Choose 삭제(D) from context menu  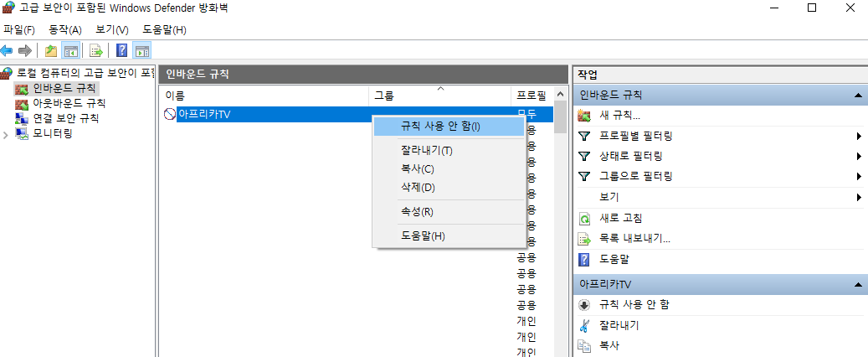pos(449,188)
